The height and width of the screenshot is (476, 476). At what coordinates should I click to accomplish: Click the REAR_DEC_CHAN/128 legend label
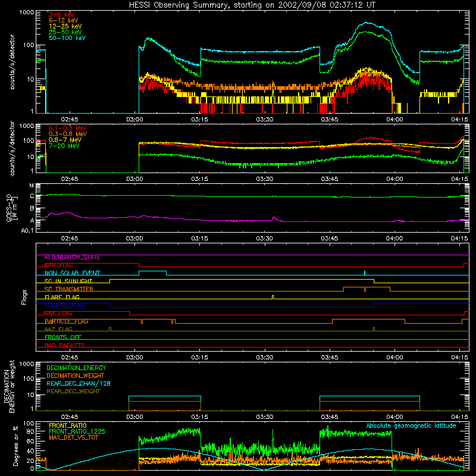point(79,383)
